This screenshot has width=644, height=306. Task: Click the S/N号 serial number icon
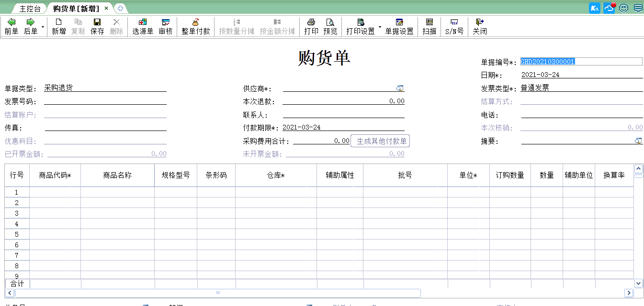tap(453, 27)
